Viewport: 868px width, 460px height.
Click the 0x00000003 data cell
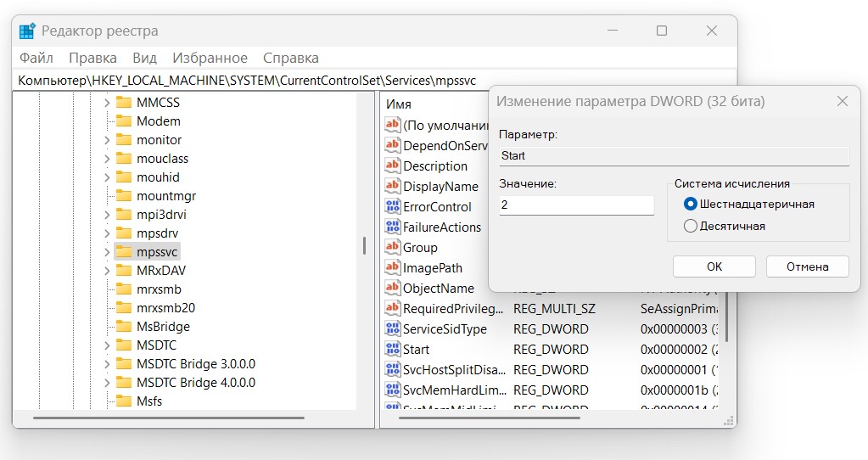(x=680, y=329)
